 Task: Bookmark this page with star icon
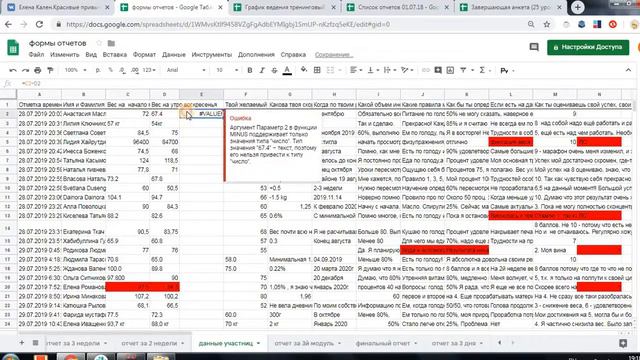point(547,24)
